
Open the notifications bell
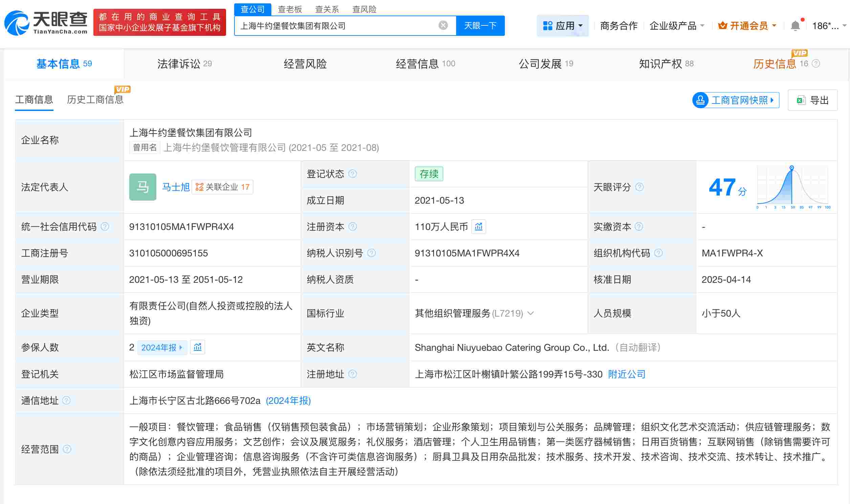[795, 25]
